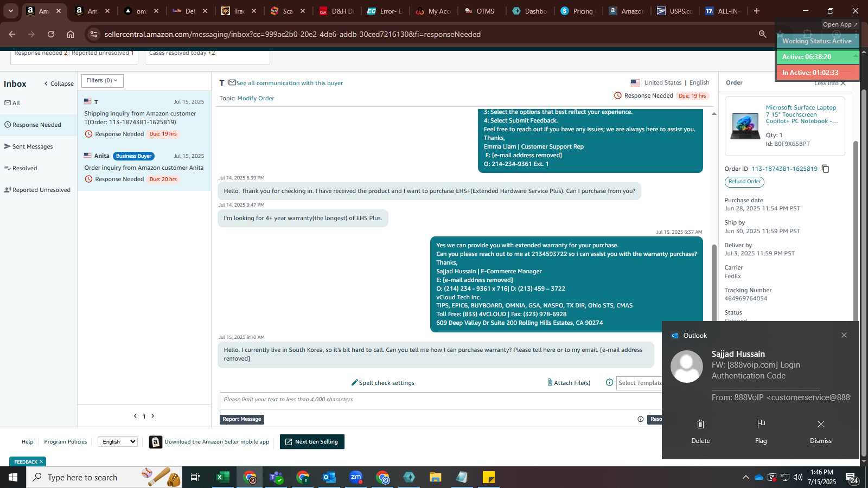Viewport: 868px width, 488px height.
Task: Switch to the USPS.com browser tab
Action: coord(674,11)
